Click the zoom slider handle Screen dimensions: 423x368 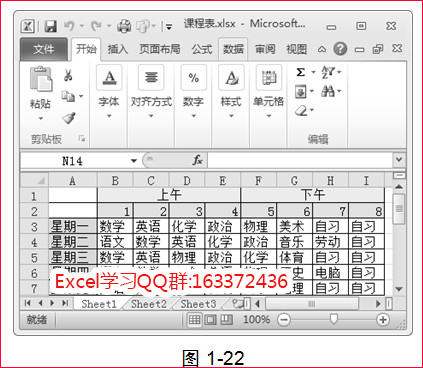click(333, 319)
